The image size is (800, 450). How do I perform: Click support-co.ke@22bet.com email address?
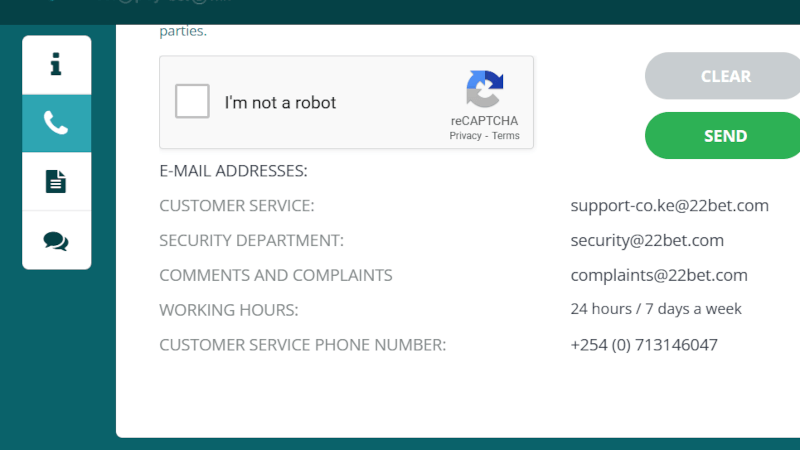(x=669, y=206)
